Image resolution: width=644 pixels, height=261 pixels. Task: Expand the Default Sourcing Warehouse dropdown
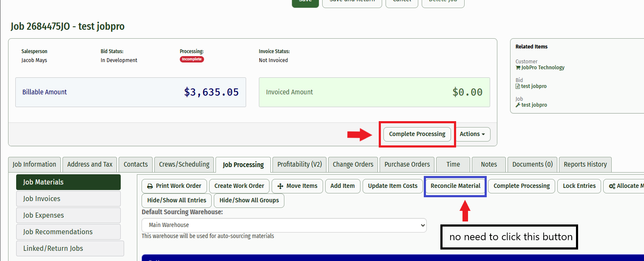pyautogui.click(x=284, y=225)
